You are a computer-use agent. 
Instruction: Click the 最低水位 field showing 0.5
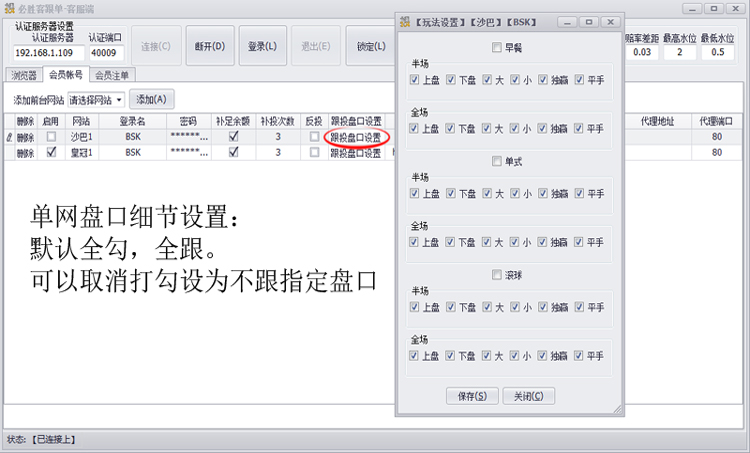coord(717,52)
